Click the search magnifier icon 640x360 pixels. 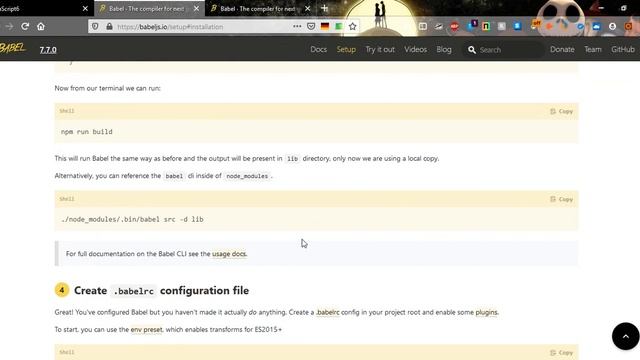tap(472, 50)
